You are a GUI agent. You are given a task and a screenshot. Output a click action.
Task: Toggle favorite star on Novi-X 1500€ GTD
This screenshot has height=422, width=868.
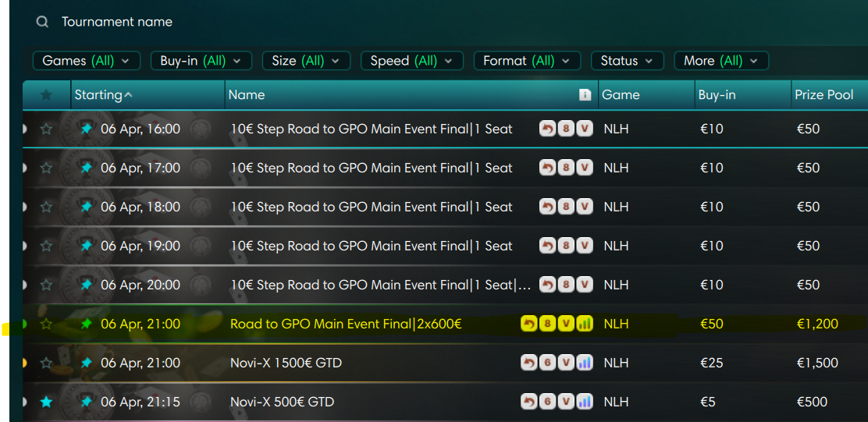pyautogui.click(x=46, y=363)
